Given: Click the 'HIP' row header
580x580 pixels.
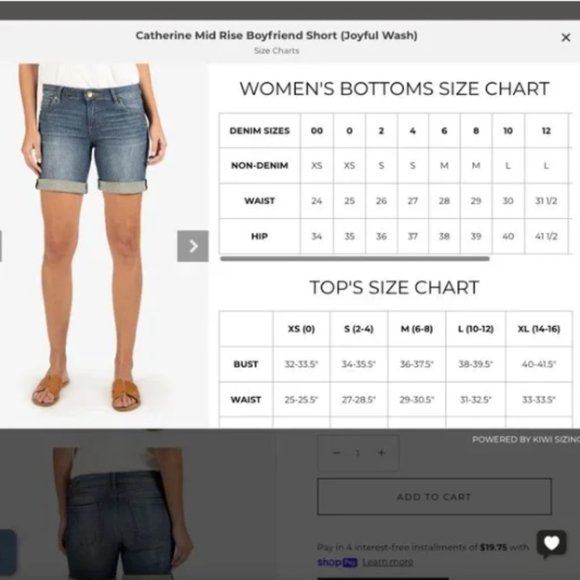Looking at the screenshot, I should pyautogui.click(x=260, y=236).
